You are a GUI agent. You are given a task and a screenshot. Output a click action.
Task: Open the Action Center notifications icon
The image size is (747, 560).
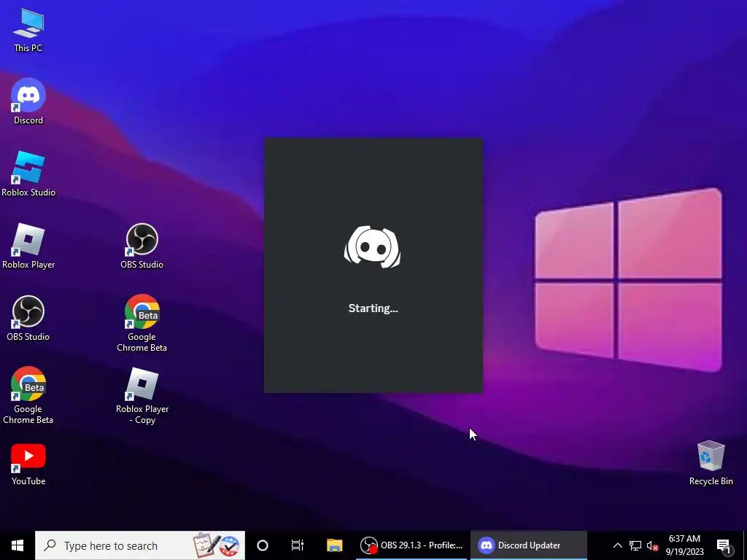pyautogui.click(x=724, y=545)
